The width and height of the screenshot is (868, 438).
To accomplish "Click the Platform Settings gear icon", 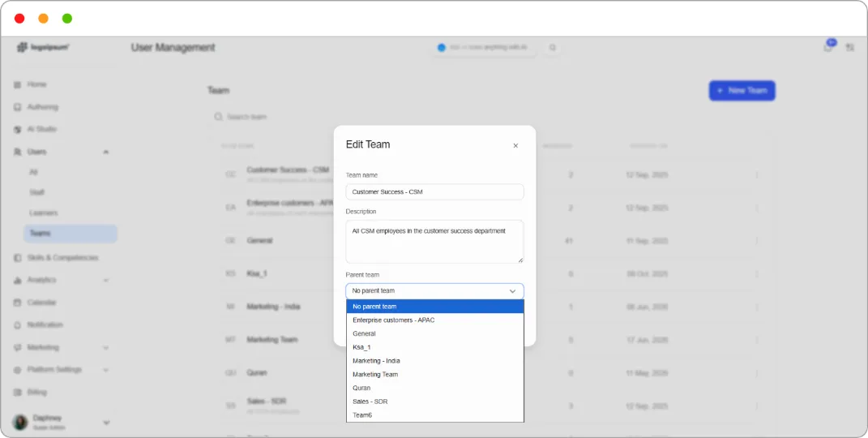I will 17,370.
